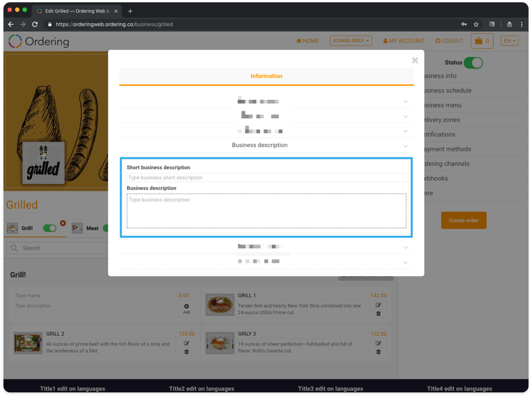Delete the GRILY 3 product
The image size is (532, 397).
378,352
